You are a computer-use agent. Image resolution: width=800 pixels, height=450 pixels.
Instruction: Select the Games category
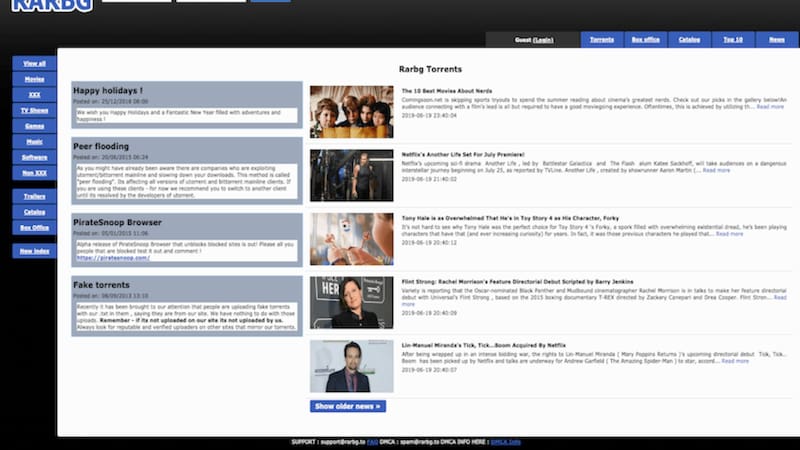34,126
